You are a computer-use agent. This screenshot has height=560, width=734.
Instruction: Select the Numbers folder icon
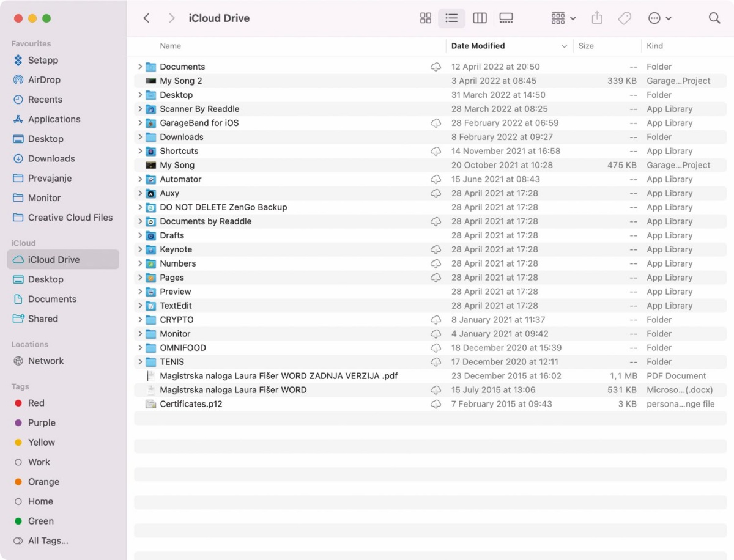151,263
